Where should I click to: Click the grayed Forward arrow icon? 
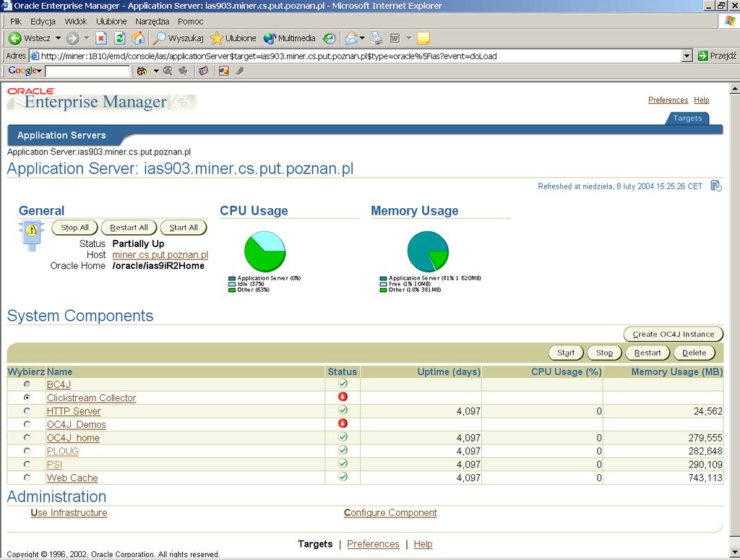(x=72, y=38)
